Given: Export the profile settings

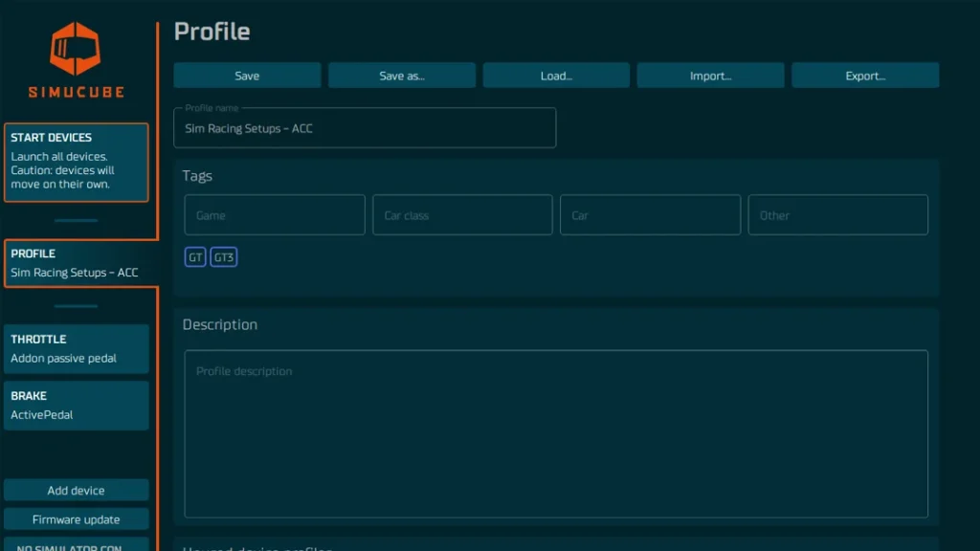Looking at the screenshot, I should [865, 75].
